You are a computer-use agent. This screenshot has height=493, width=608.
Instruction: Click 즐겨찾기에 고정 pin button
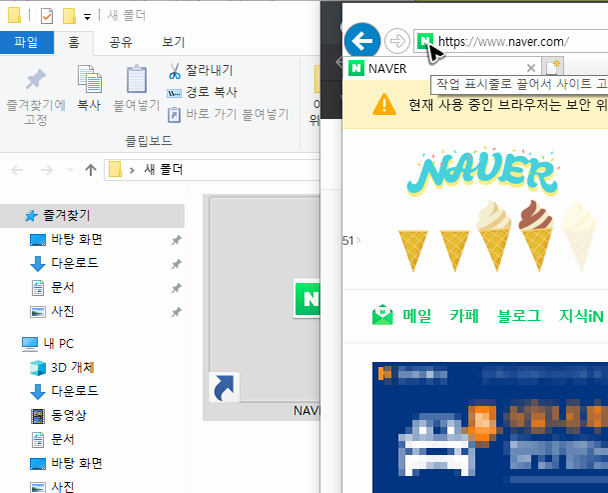(x=36, y=96)
